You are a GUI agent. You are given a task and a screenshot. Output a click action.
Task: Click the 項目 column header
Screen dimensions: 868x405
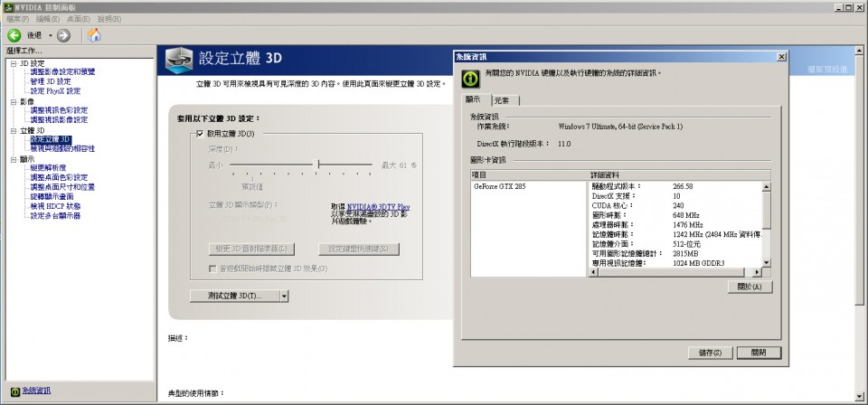[x=529, y=174]
